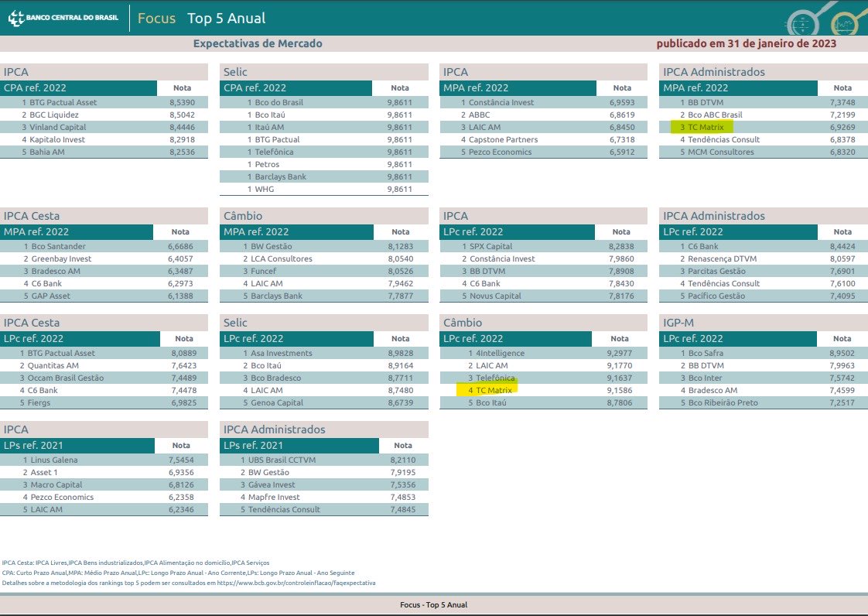This screenshot has height=616, width=868.
Task: Select the 'Fiergs' row
Action: (x=104, y=402)
